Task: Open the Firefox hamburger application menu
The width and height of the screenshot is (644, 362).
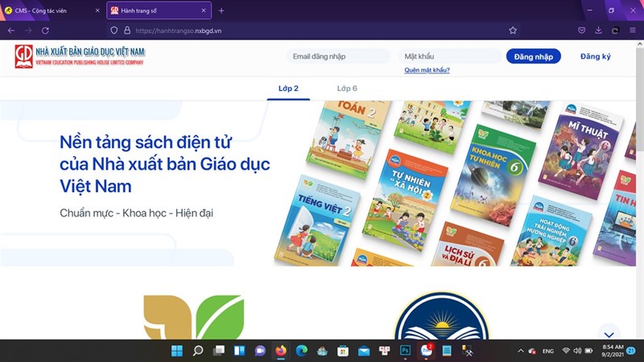Action: tap(632, 30)
